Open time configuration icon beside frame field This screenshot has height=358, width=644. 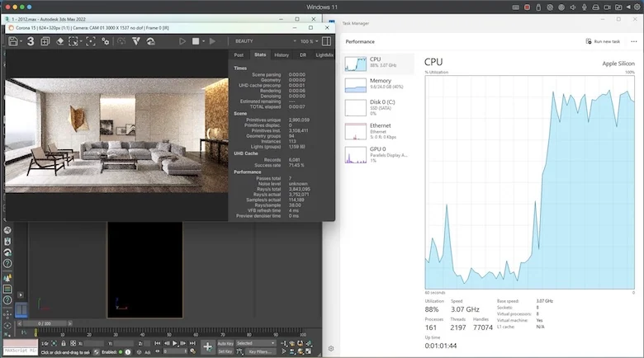coord(192,351)
